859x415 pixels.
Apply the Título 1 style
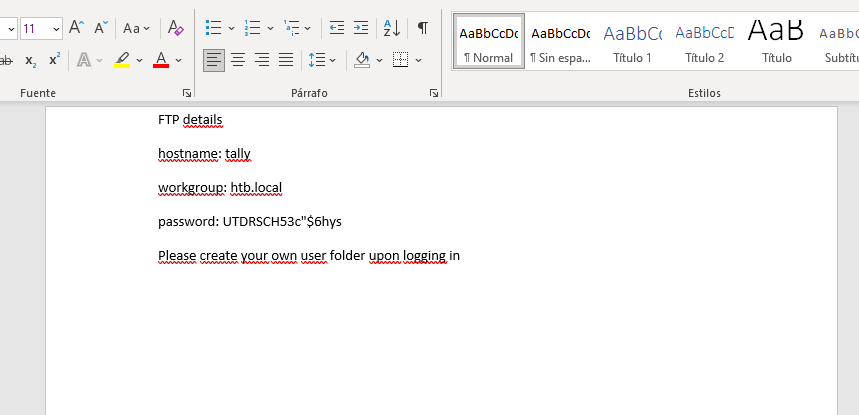[632, 42]
